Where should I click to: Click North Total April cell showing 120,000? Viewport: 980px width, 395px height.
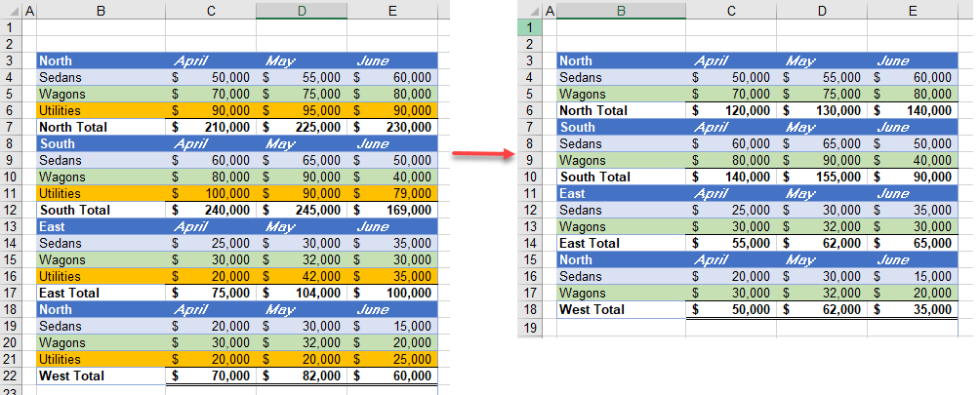[x=730, y=110]
